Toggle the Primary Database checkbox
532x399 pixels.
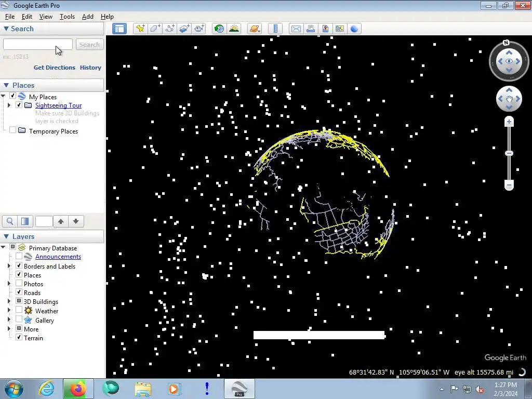(12, 247)
